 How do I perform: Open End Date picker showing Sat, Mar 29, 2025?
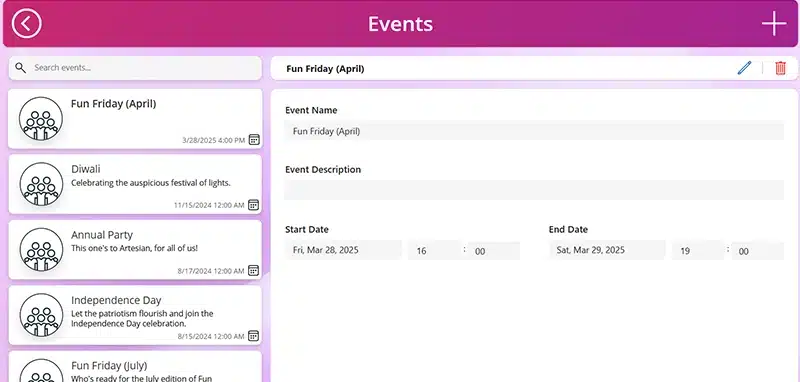607,250
